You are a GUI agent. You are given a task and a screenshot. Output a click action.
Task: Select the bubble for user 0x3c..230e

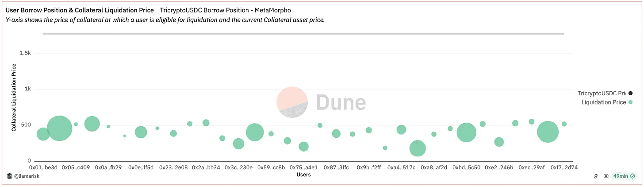coord(238,144)
